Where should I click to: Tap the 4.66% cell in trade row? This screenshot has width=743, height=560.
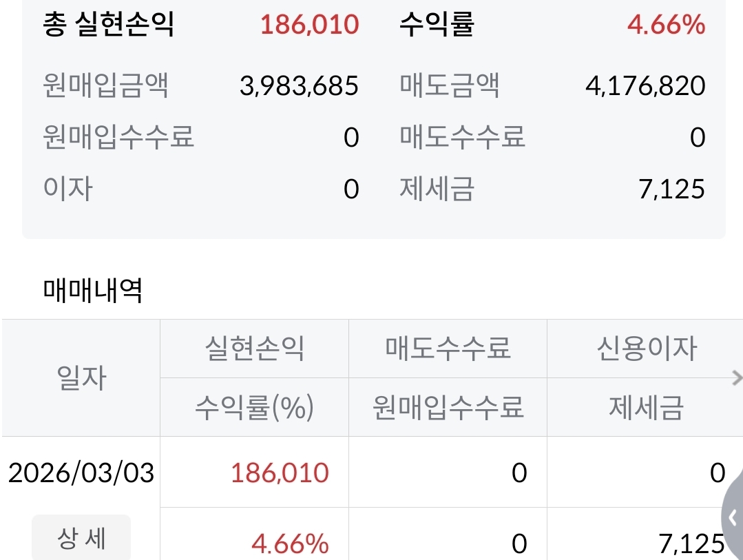click(290, 543)
